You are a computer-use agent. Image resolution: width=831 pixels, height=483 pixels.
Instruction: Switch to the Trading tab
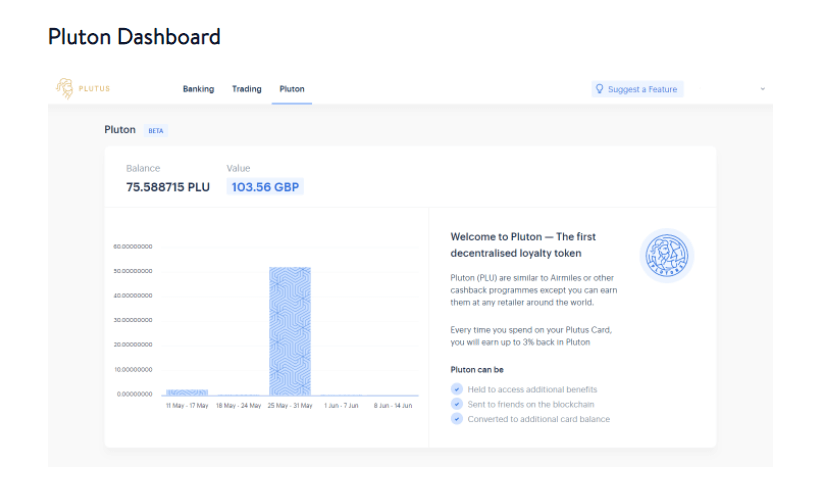pyautogui.click(x=246, y=89)
